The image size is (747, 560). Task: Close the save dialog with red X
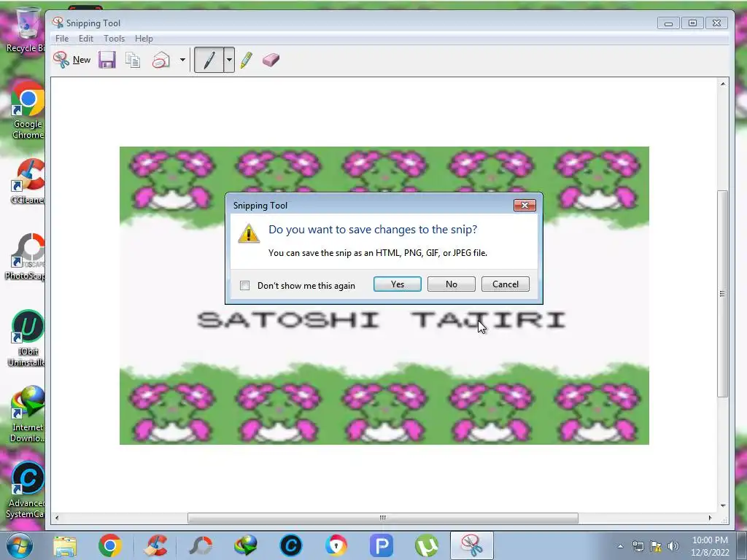coord(525,205)
